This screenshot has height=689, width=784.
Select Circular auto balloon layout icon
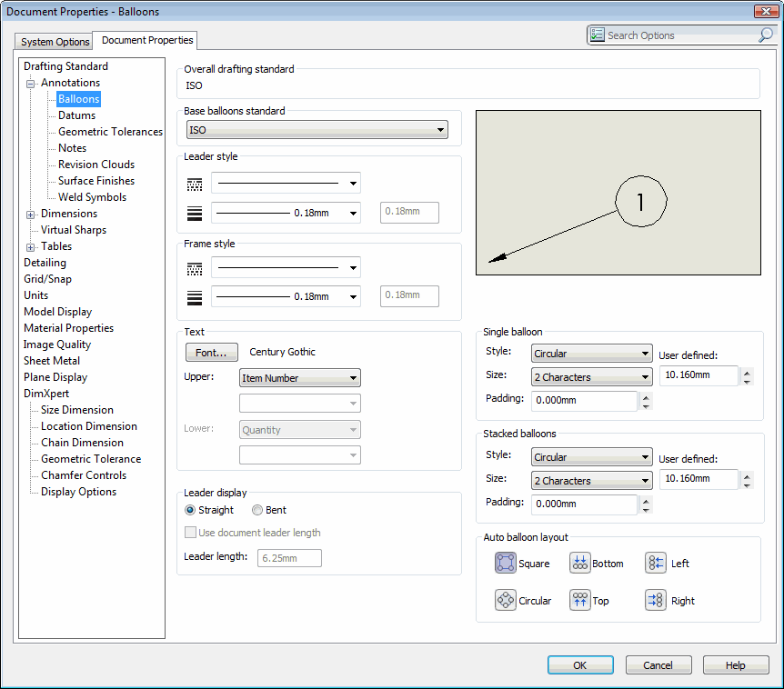point(505,600)
